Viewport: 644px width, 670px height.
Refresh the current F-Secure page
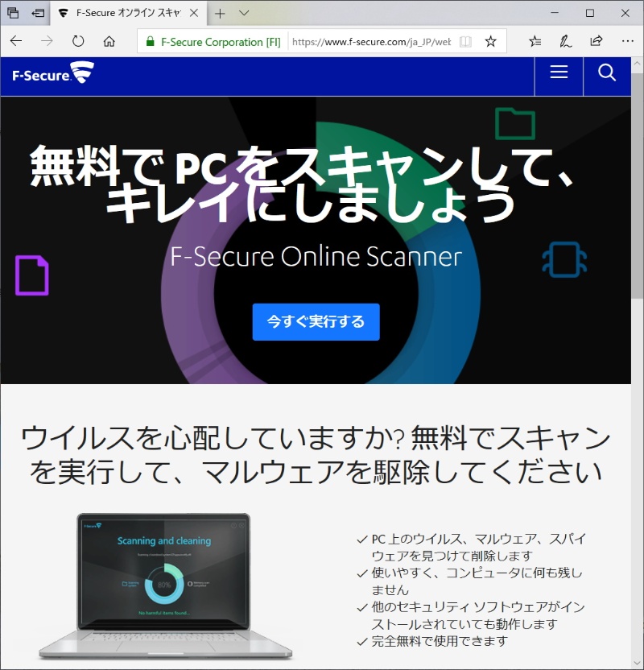78,41
